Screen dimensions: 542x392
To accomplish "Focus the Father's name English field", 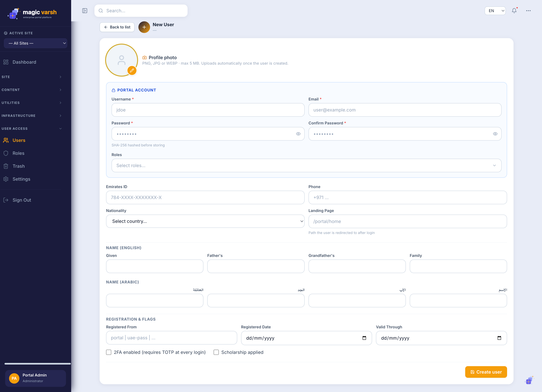I will (256, 266).
